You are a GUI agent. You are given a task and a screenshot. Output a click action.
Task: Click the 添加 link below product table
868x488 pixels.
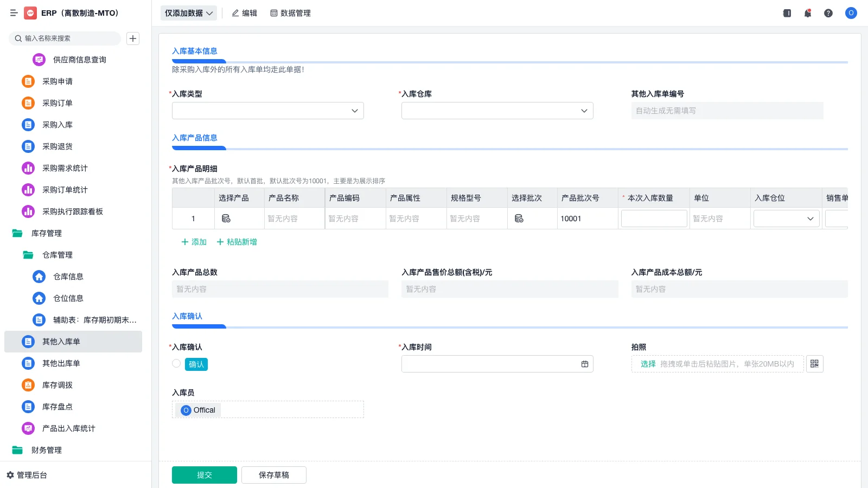pyautogui.click(x=193, y=242)
